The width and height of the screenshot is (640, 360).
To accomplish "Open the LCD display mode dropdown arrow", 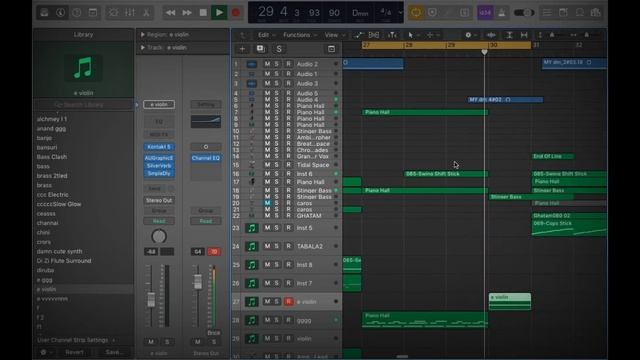I will click(400, 13).
